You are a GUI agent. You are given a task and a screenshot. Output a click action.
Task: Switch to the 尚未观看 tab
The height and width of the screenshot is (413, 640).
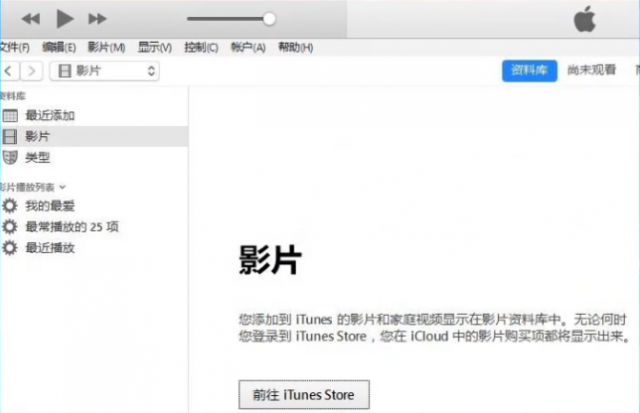[x=591, y=70]
